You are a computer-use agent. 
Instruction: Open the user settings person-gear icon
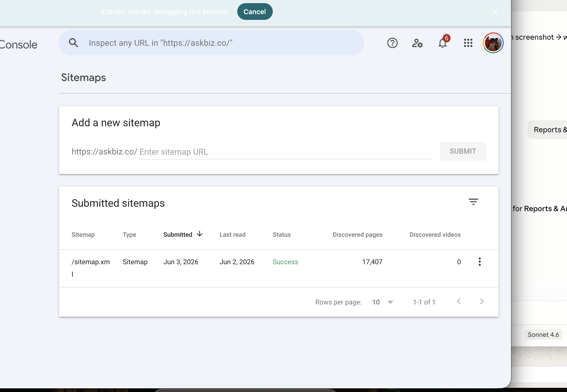(x=417, y=43)
